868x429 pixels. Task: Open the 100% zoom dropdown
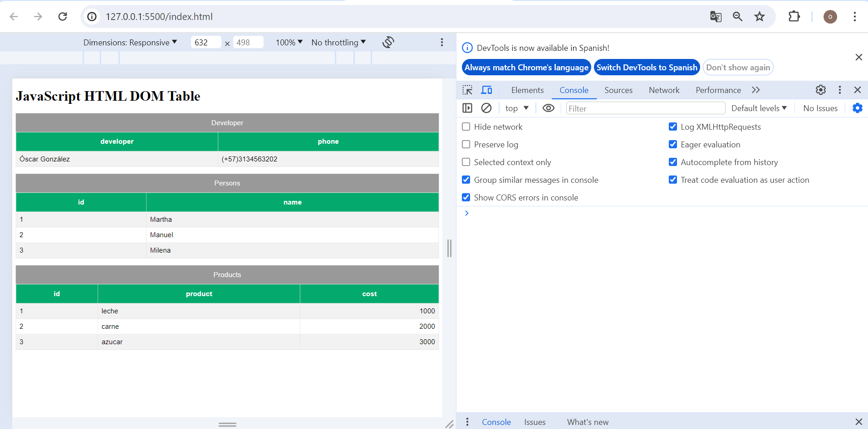(289, 42)
